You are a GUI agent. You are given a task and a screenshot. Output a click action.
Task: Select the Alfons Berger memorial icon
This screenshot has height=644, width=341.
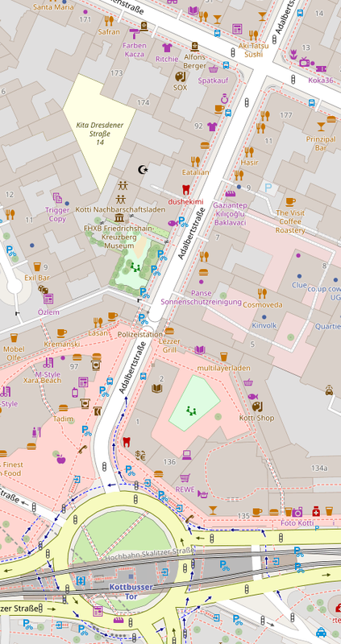point(195,46)
